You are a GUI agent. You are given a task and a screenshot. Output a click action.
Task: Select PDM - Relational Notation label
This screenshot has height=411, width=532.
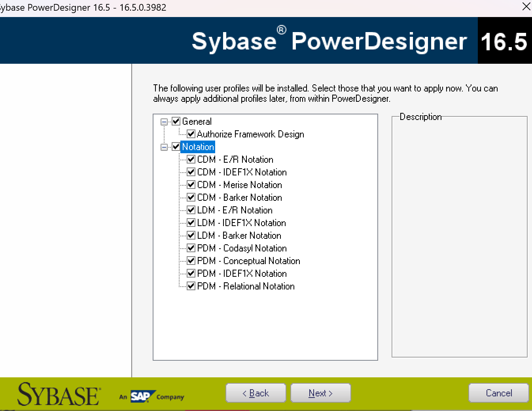[x=246, y=286]
